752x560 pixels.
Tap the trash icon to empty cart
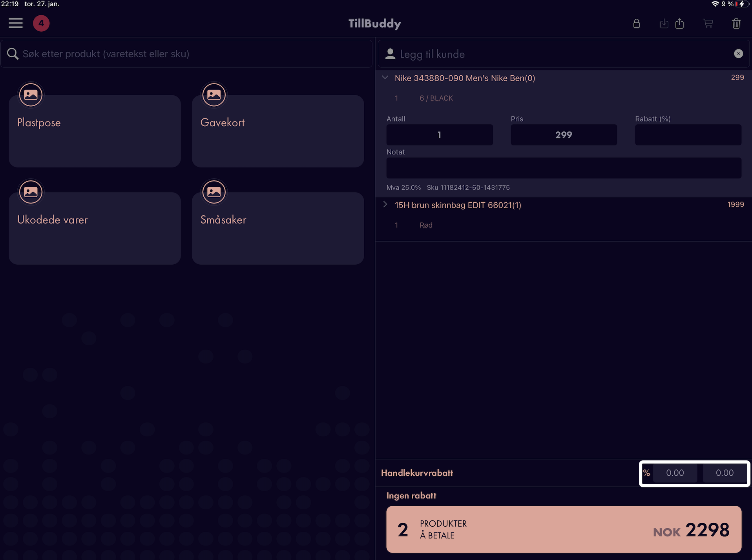736,24
